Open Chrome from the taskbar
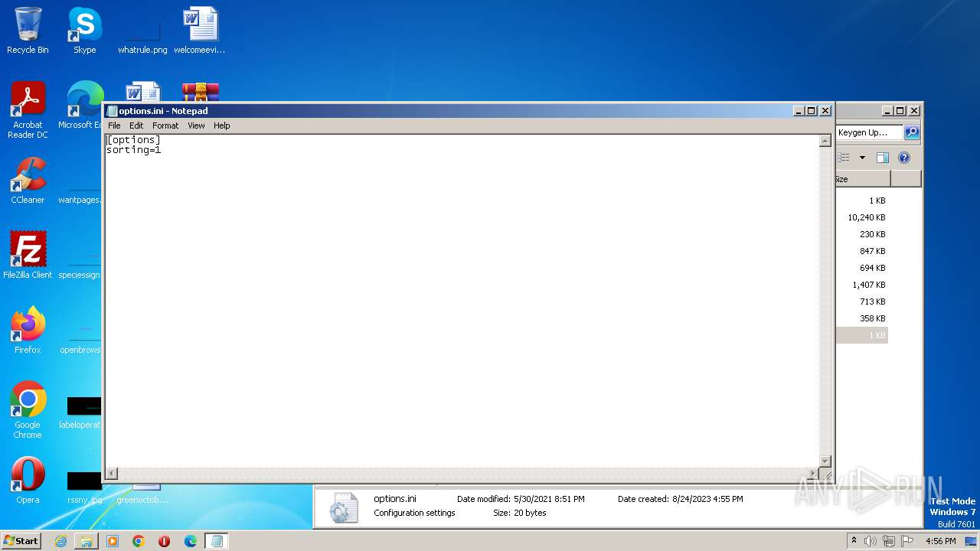Image resolution: width=980 pixels, height=551 pixels. pyautogui.click(x=139, y=541)
